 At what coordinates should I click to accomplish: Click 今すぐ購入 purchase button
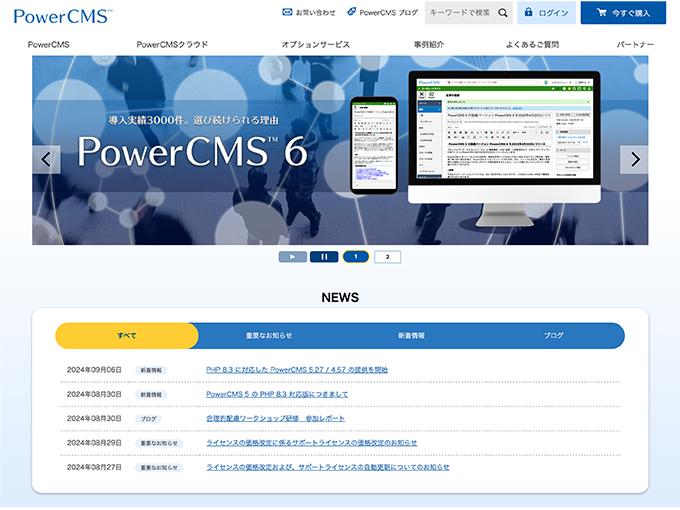point(623,13)
